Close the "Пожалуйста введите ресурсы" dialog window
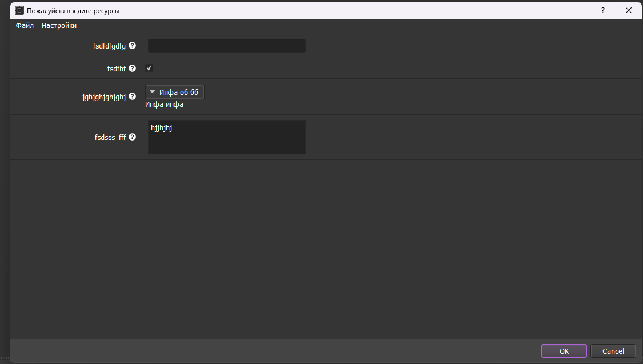643x364 pixels. coord(629,10)
